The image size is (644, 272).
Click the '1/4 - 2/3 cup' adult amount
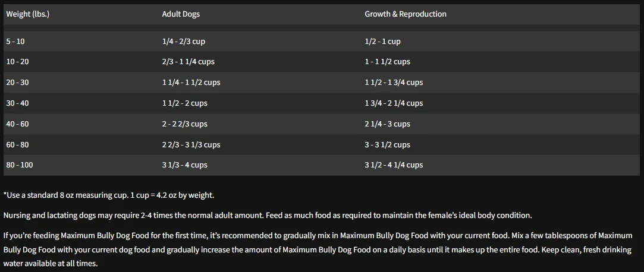click(183, 42)
